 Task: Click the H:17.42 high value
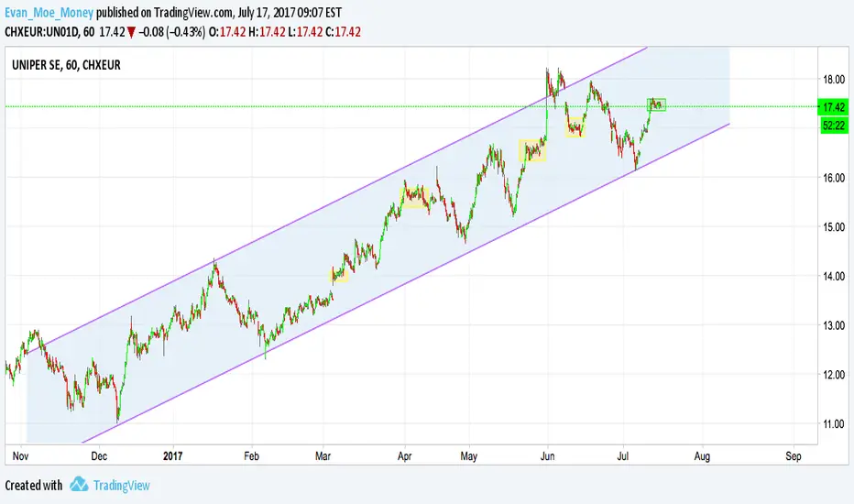pos(267,31)
